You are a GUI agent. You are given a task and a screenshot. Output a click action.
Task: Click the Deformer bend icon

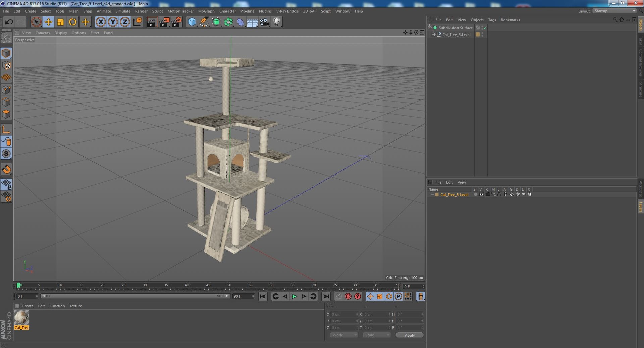(240, 22)
